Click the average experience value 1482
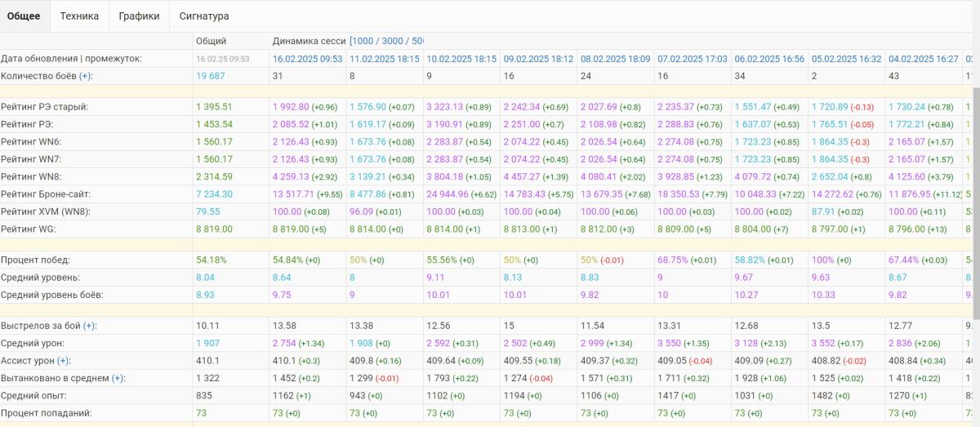This screenshot has width=980, height=427. pos(822,395)
